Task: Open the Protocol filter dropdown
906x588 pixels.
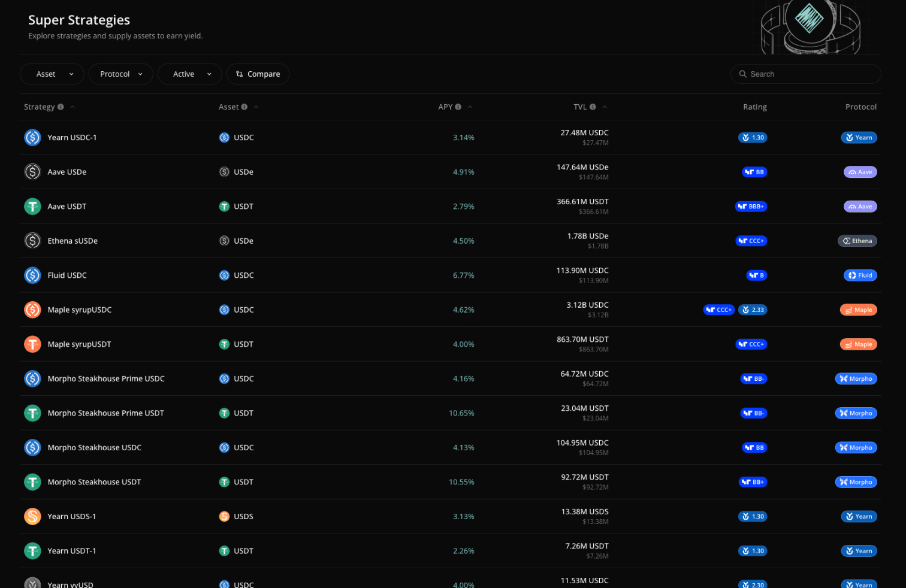Action: click(120, 74)
